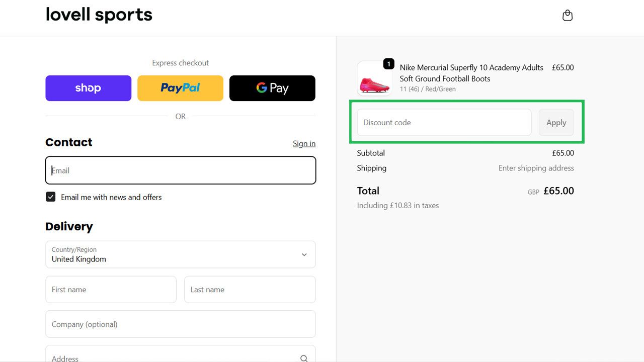Click Enter shipping address next to Shipping

click(x=536, y=168)
